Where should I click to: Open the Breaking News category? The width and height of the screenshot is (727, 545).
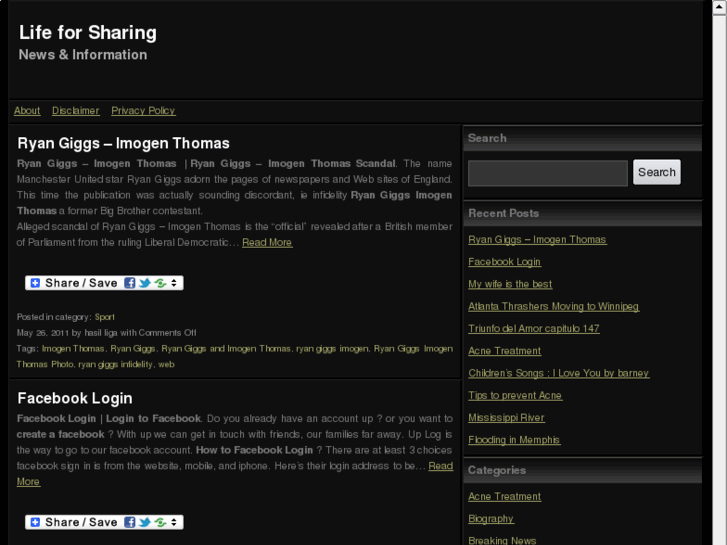tap(502, 540)
